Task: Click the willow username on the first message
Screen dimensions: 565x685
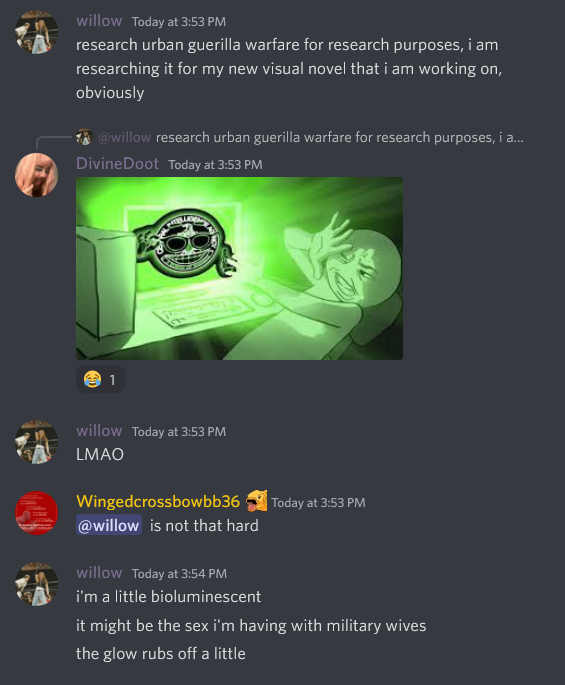Action: tap(99, 21)
